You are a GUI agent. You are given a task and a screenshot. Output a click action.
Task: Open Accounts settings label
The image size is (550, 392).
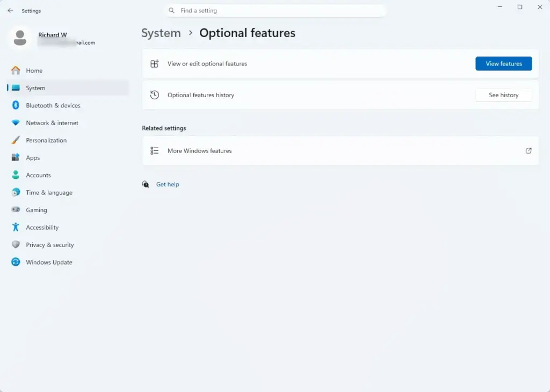click(38, 175)
